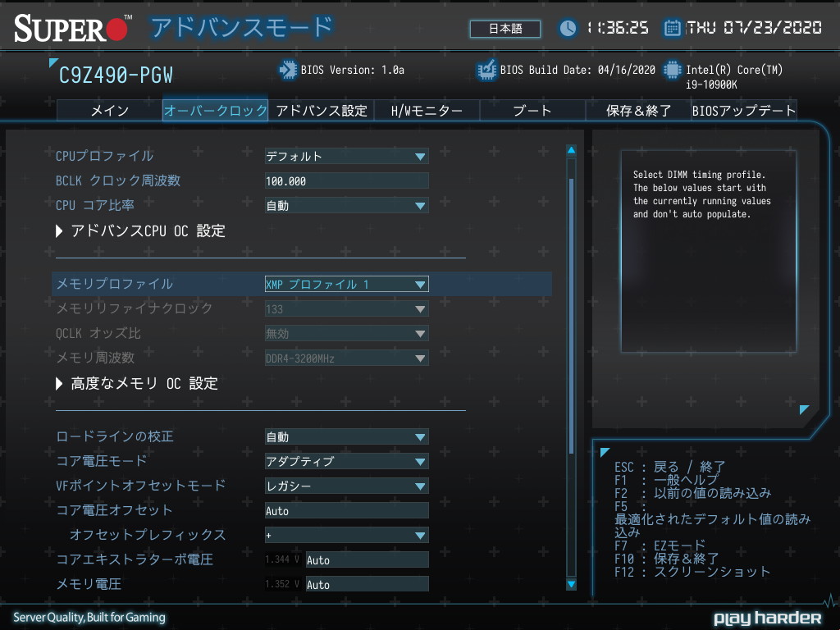This screenshot has width=840, height=630.
Task: Click the F10 保存＆終了 hint
Action: coord(666,559)
